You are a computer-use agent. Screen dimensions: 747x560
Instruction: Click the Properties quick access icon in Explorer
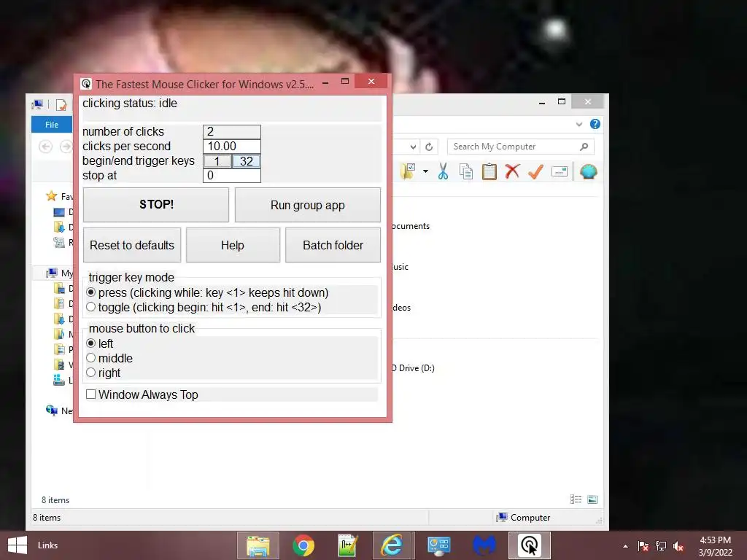pos(61,104)
